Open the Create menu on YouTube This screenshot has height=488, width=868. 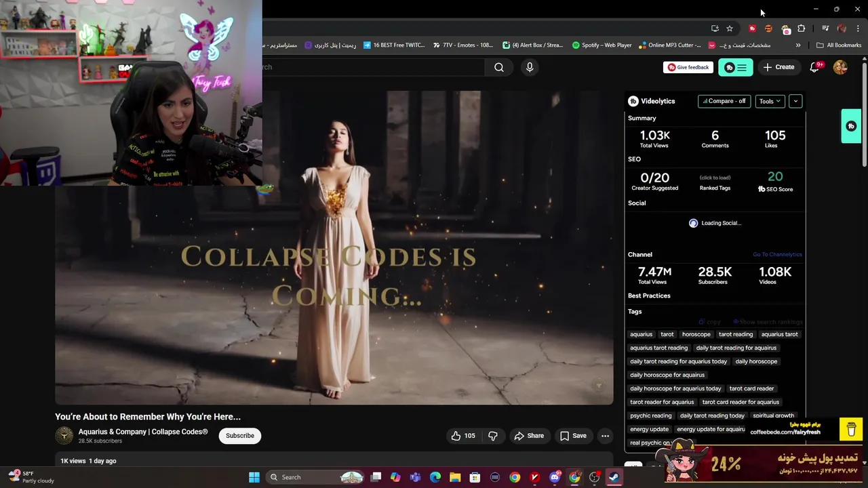tap(778, 67)
